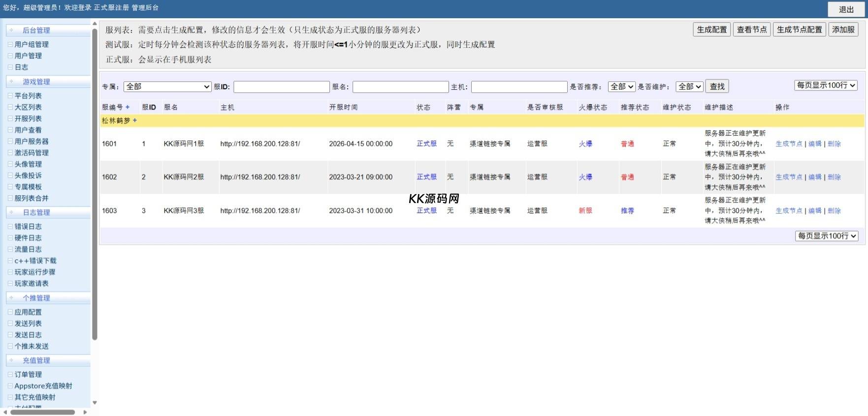Open the 专属 dropdown filter
868x416 pixels.
(167, 87)
